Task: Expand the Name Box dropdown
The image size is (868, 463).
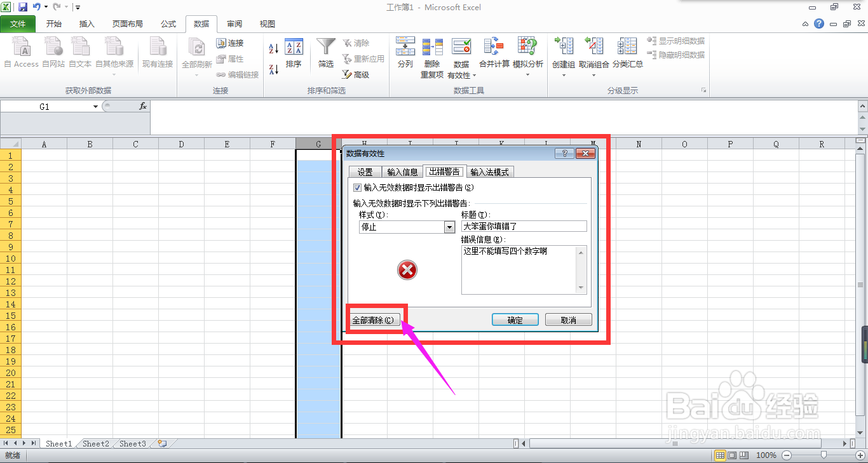Action: point(96,106)
